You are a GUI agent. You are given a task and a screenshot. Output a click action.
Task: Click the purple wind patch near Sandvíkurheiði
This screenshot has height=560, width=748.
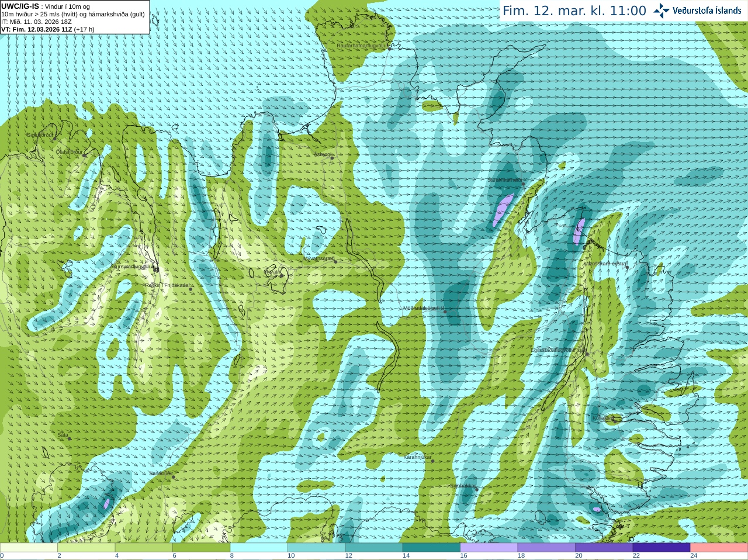point(503,209)
